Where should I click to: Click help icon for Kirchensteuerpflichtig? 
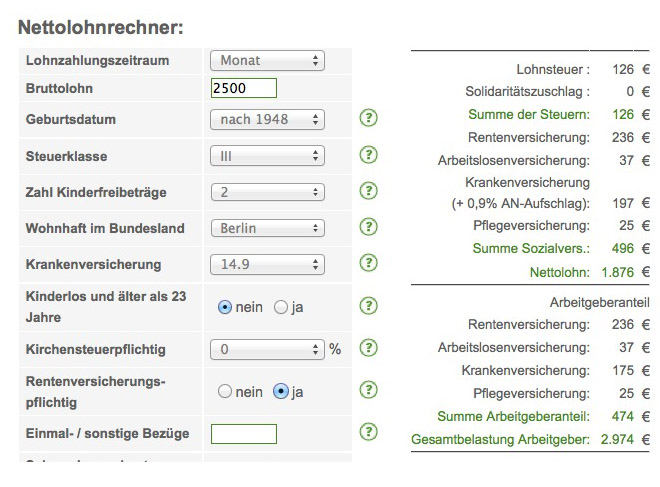(368, 348)
